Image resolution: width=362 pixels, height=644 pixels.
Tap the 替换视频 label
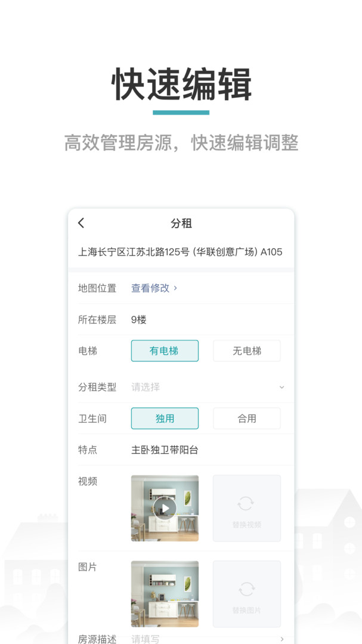pos(246,525)
